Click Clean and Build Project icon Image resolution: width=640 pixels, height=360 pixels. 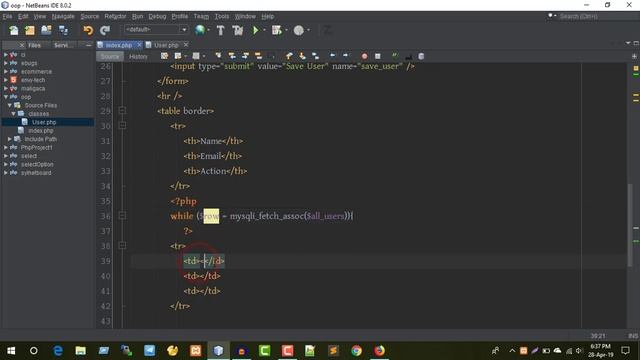[x=238, y=30]
